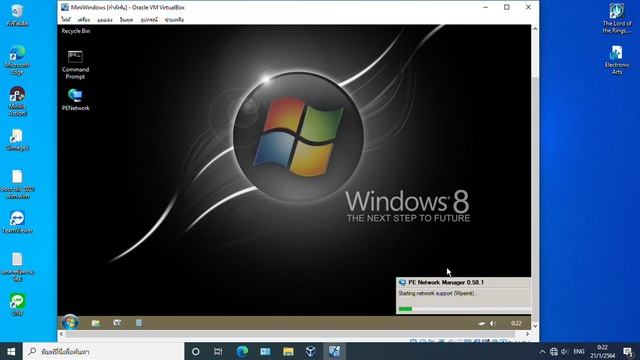
Task: Click the VirtualBox window title bar icon
Action: [x=65, y=7]
